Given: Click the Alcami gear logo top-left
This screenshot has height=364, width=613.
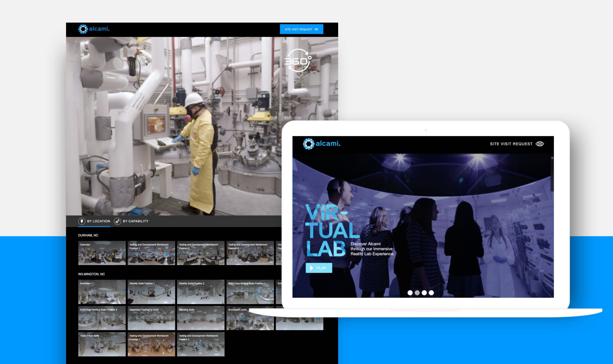Looking at the screenshot, I should 83,29.
